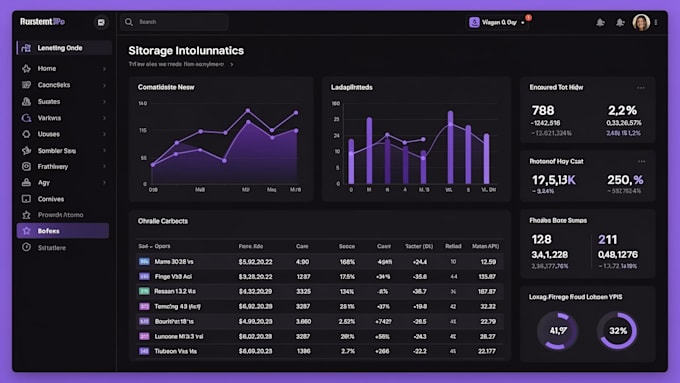Image resolution: width=680 pixels, height=383 pixels.
Task: Click the RunstemtPo logo
Action: pos(42,22)
